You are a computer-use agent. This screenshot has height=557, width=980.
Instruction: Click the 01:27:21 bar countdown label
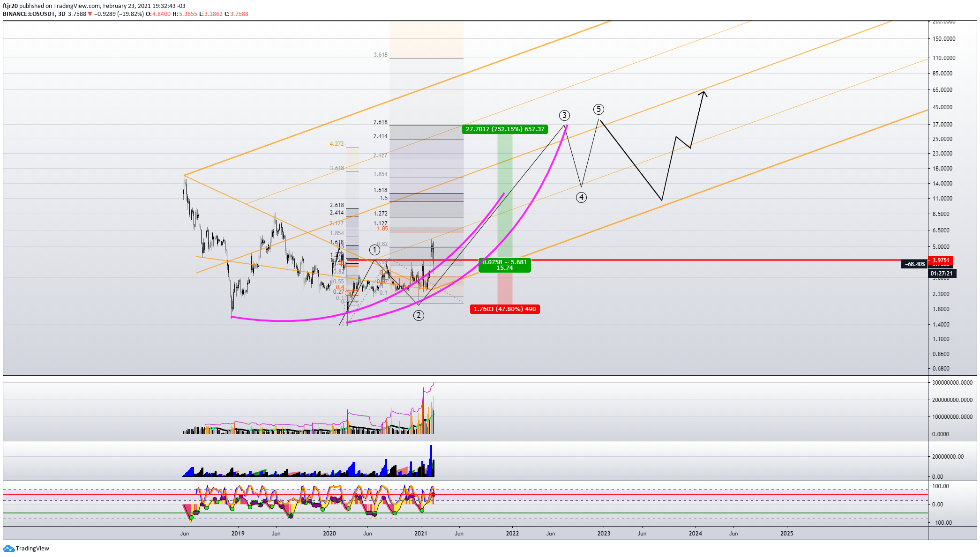[942, 274]
